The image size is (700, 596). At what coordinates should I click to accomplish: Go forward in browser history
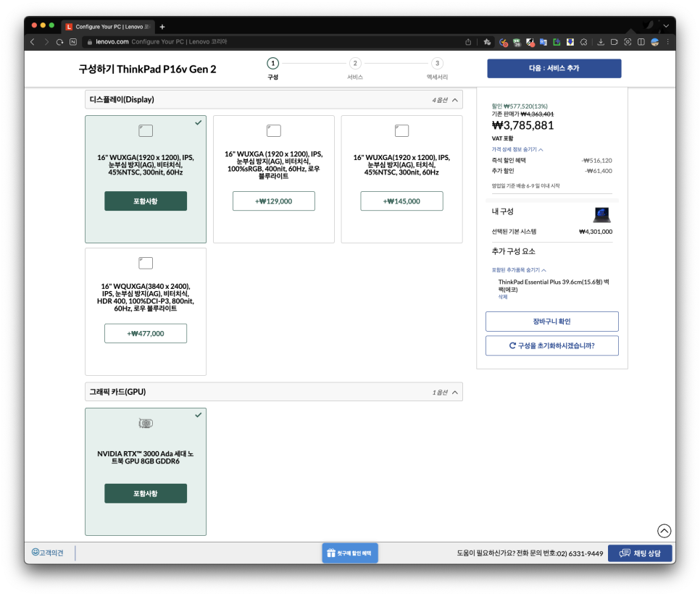(46, 42)
